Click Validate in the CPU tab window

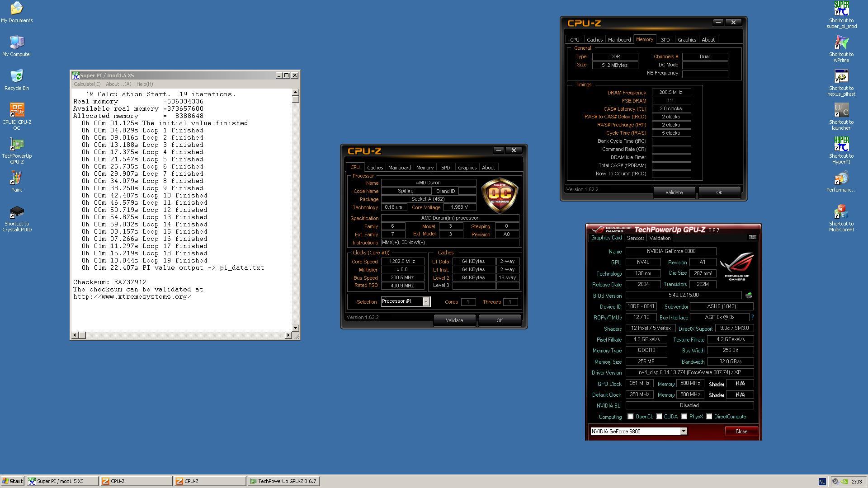[454, 320]
